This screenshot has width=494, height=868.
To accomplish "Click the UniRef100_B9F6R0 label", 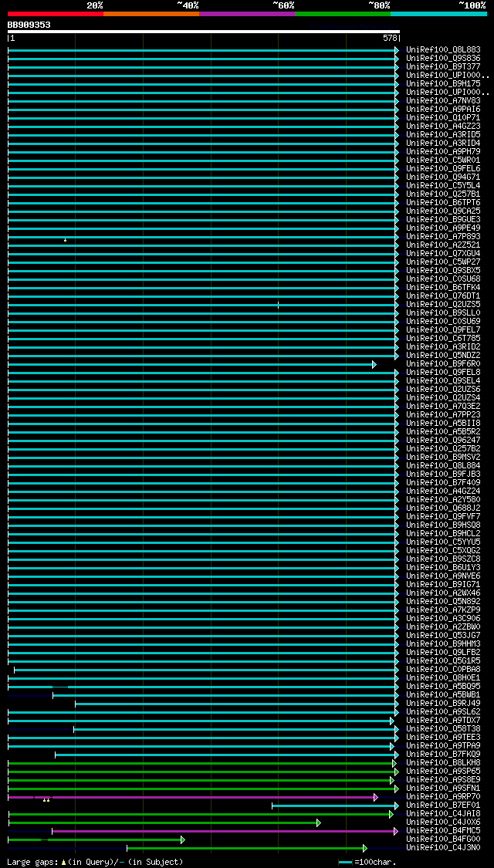I will click(443, 363).
